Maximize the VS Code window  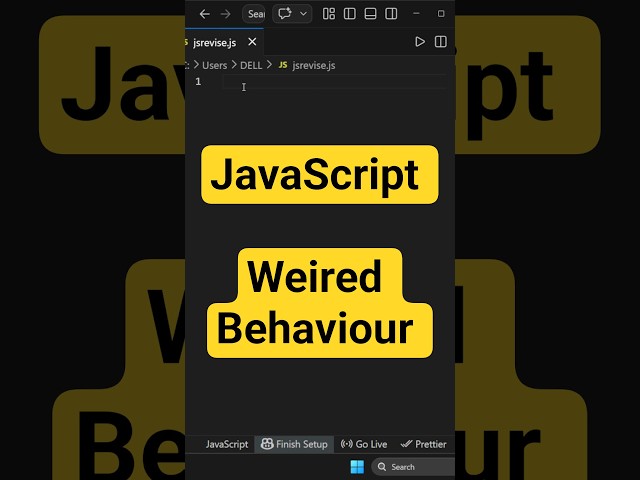coord(441,13)
